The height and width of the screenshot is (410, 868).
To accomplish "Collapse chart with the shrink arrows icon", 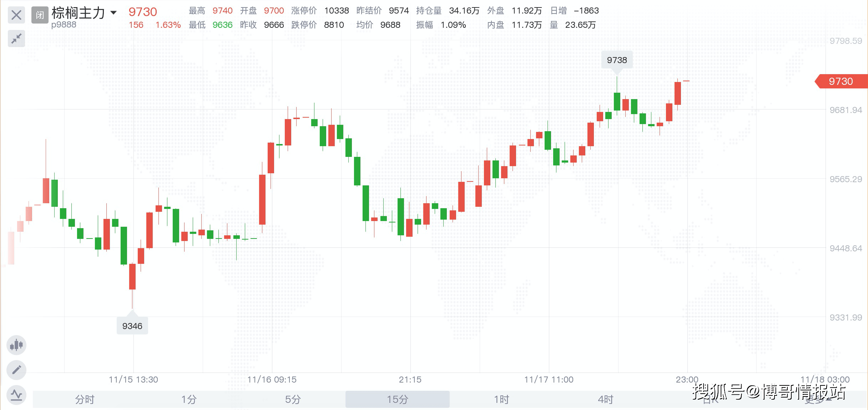I will click(16, 39).
